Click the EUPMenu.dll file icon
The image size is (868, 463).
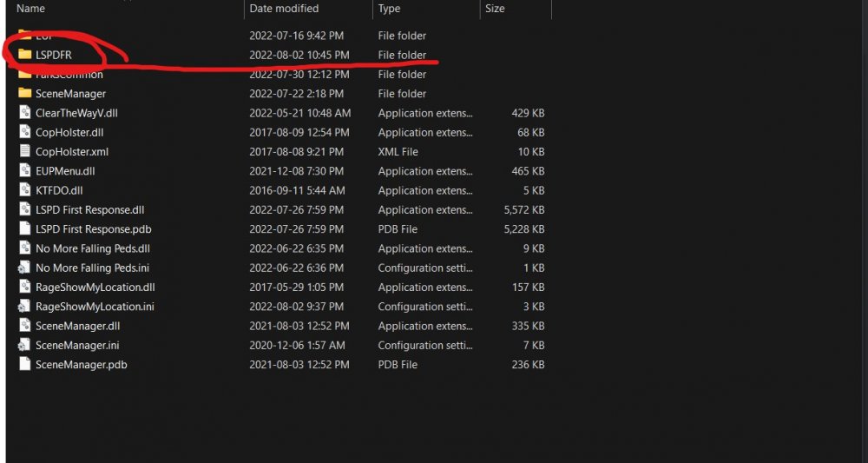(25, 170)
